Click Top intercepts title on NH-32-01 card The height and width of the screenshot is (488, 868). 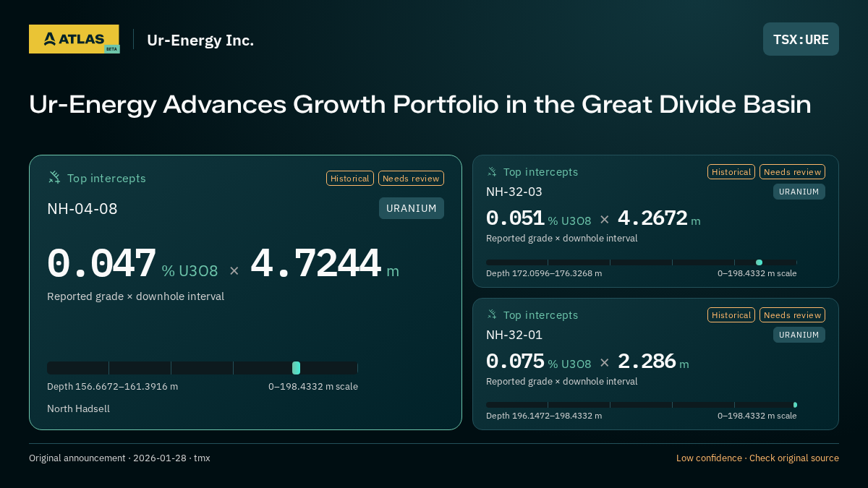(540, 315)
